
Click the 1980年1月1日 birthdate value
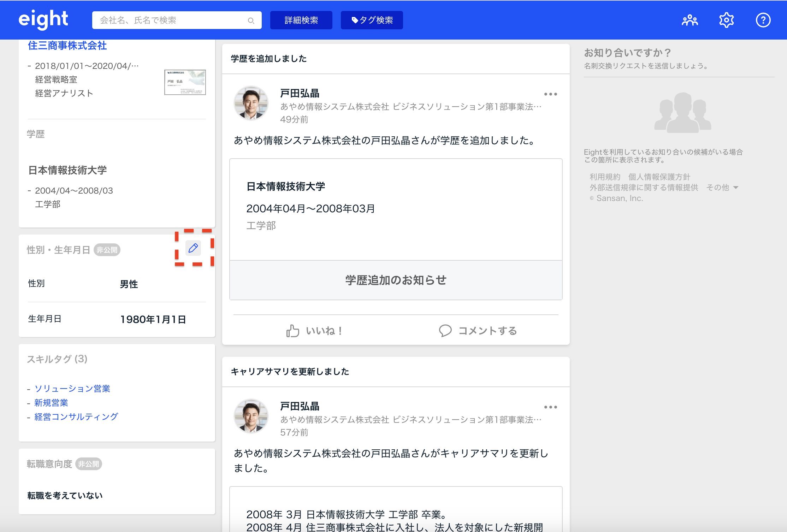(153, 319)
